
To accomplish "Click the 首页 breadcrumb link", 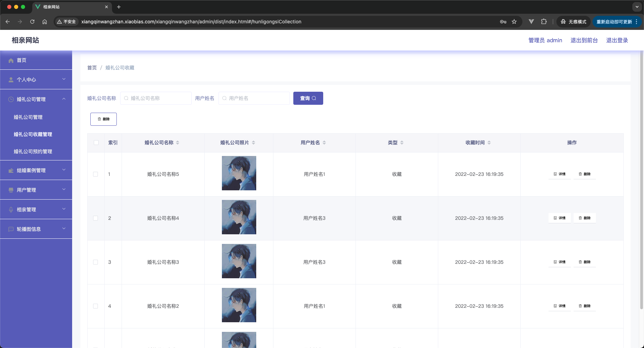I will pyautogui.click(x=92, y=68).
